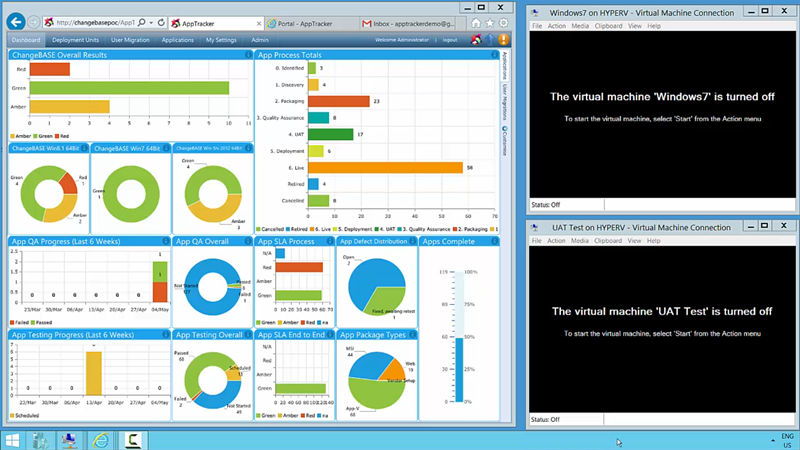This screenshot has height=450, width=800.
Task: Open info icon on App SLA Process panel
Action: pyautogui.click(x=330, y=241)
